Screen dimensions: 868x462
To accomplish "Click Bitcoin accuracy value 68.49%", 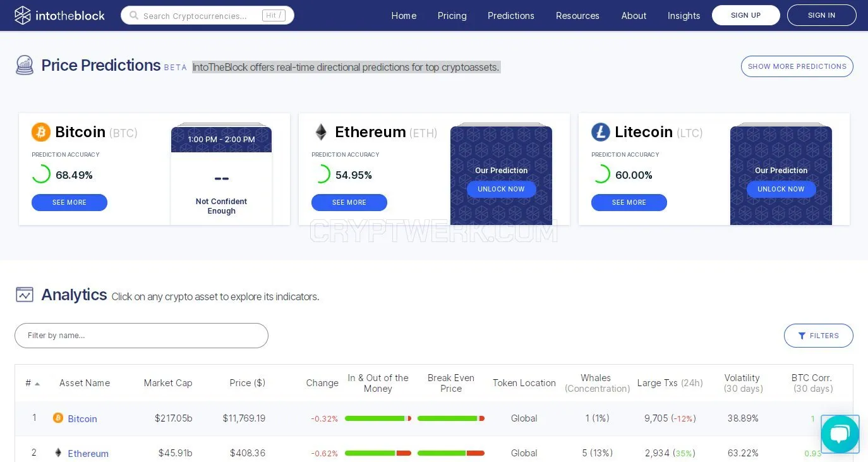I will click(75, 175).
